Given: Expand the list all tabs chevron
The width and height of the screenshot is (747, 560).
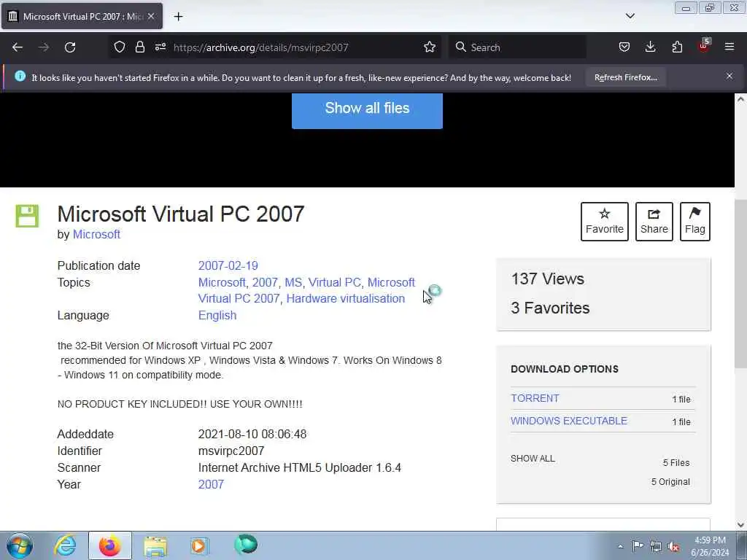Looking at the screenshot, I should click(x=630, y=16).
